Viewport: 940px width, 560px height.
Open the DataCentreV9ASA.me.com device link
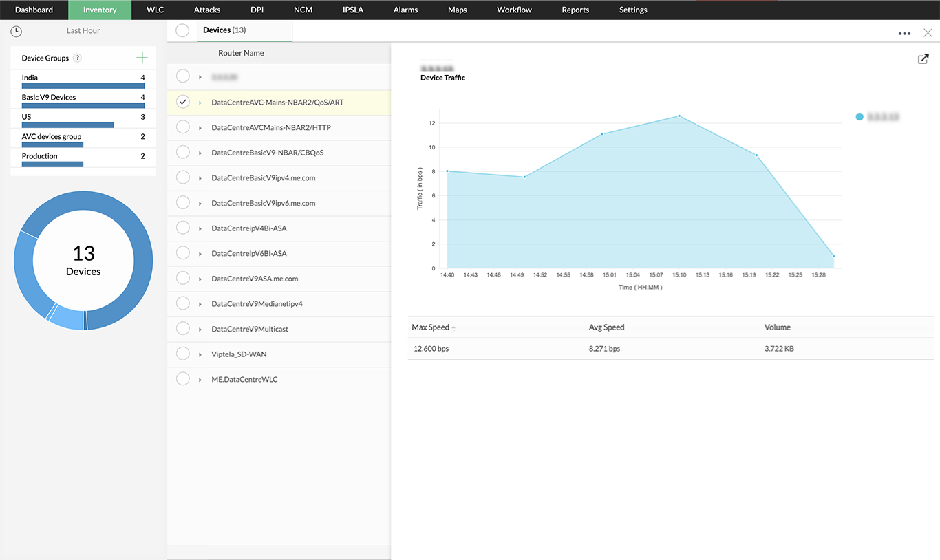(255, 279)
